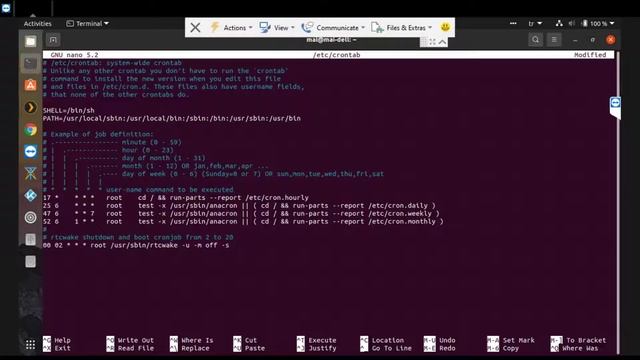
Task: Click the Location shortcut label
Action: (x=388, y=340)
